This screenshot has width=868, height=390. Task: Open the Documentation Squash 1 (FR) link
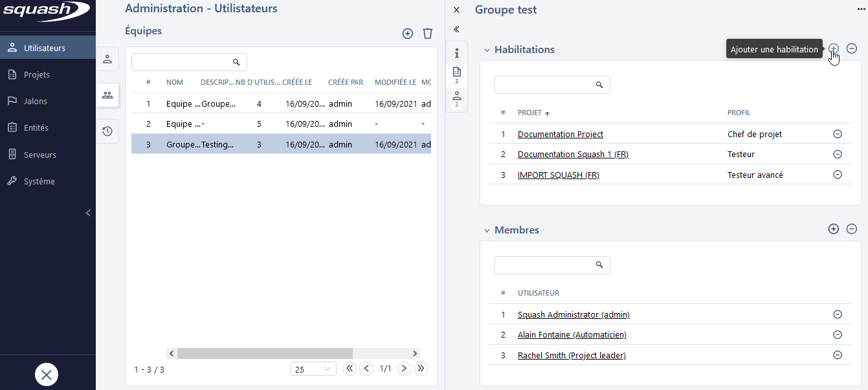[573, 155]
